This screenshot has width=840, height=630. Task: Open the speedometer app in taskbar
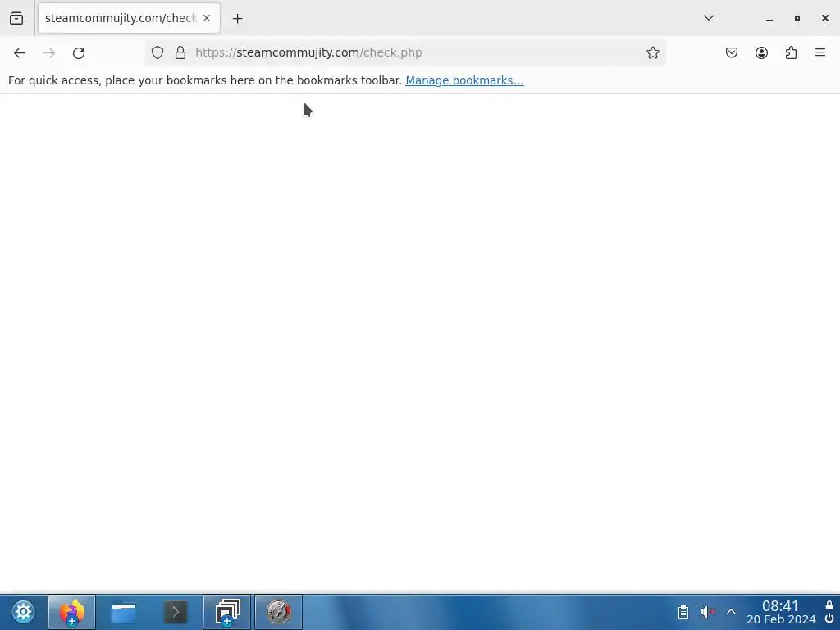[x=279, y=612]
